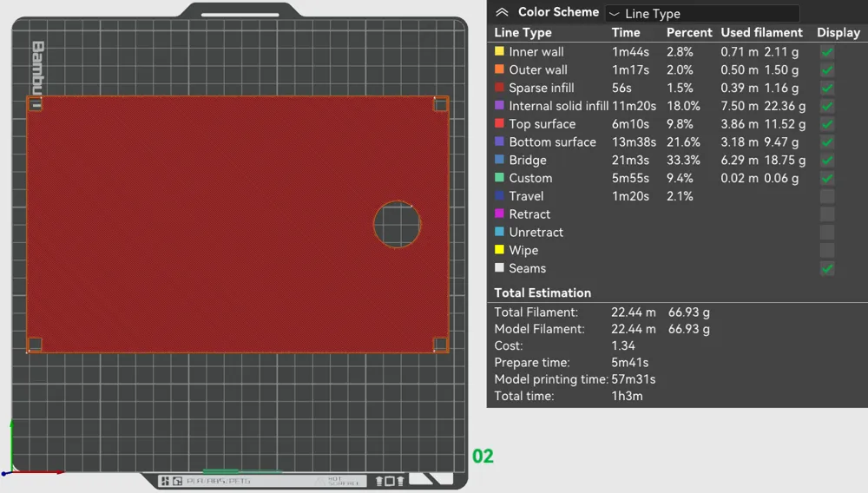Click the circular hole in the model

point(397,224)
